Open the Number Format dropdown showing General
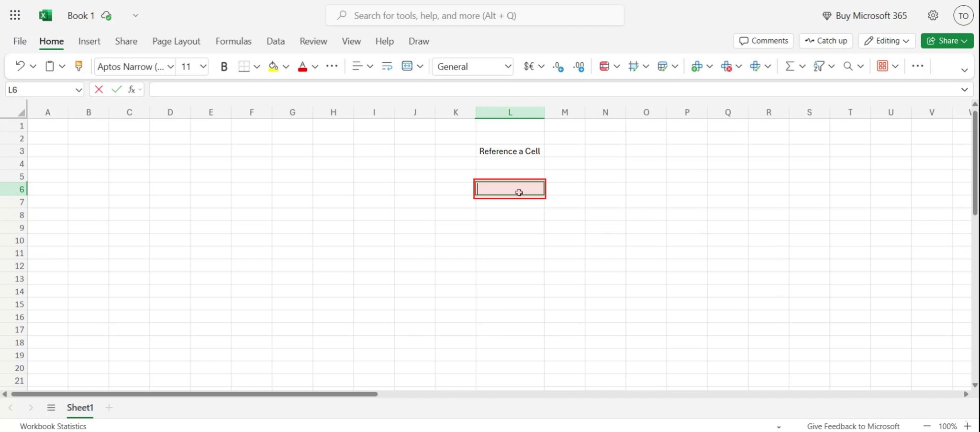Image resolution: width=980 pixels, height=432 pixels. [472, 66]
